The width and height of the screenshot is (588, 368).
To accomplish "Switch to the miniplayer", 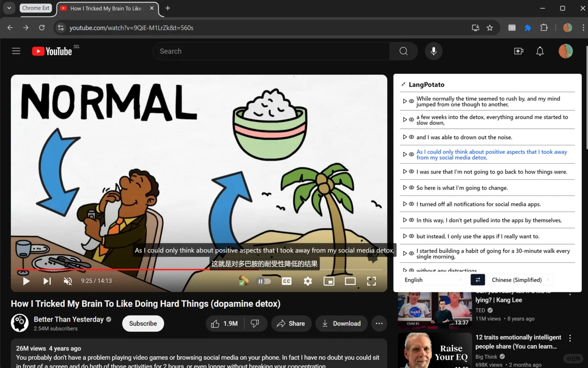I will point(329,281).
